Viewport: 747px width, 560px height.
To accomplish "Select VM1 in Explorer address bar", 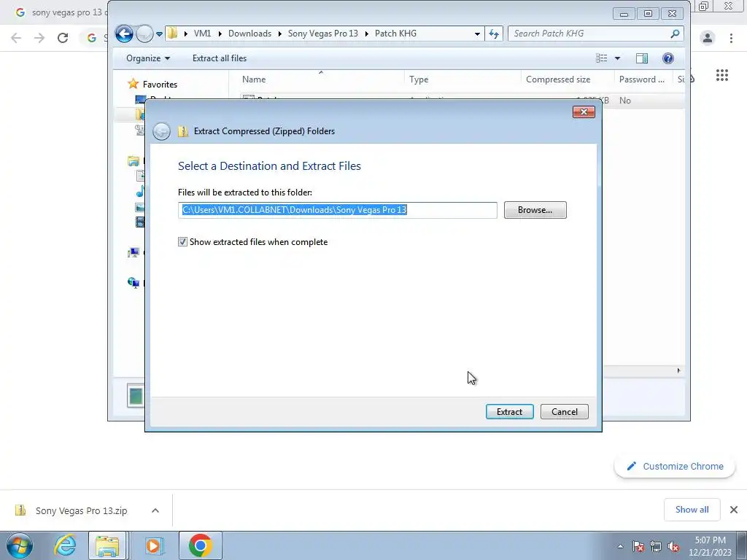I will click(203, 34).
